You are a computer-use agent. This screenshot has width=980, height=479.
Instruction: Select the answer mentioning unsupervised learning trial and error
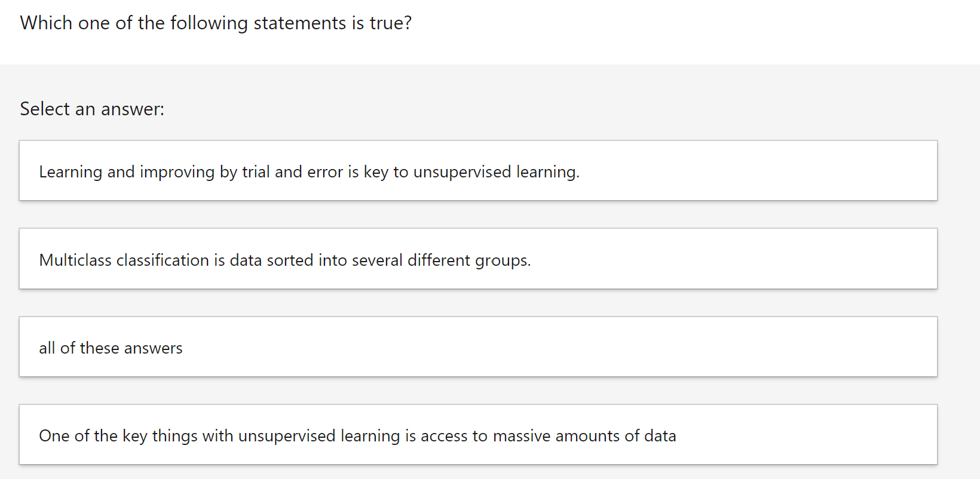tap(478, 171)
